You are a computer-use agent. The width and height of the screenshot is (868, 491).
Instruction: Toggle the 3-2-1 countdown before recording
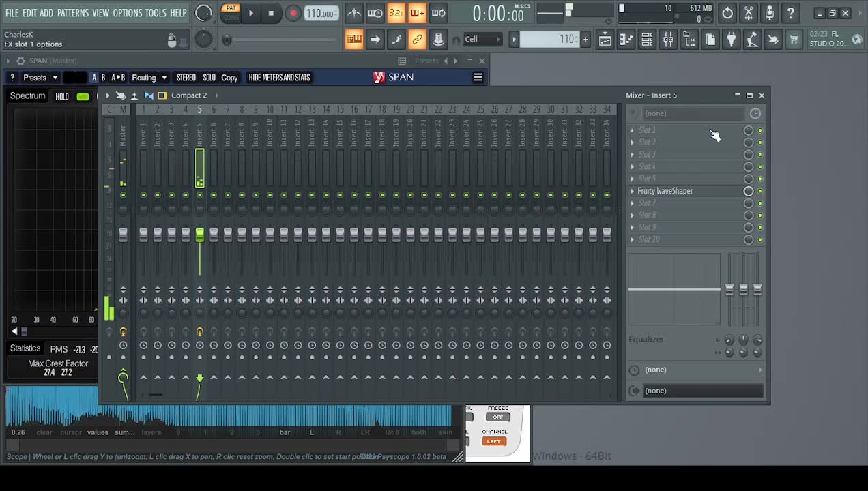coord(396,13)
